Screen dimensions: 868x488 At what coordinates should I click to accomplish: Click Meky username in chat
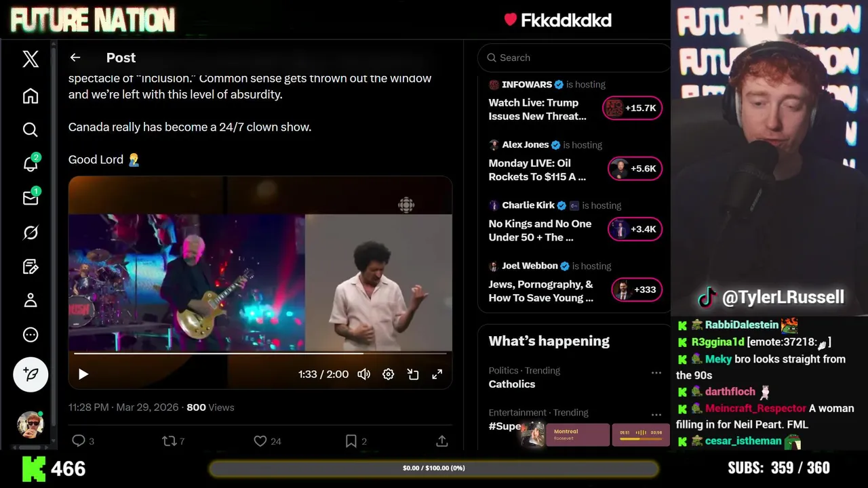coord(718,359)
